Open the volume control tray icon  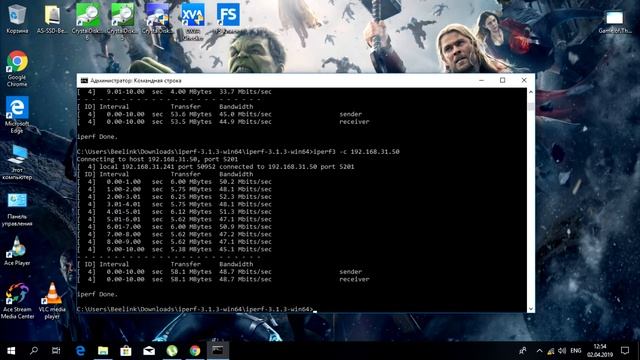(x=562, y=351)
